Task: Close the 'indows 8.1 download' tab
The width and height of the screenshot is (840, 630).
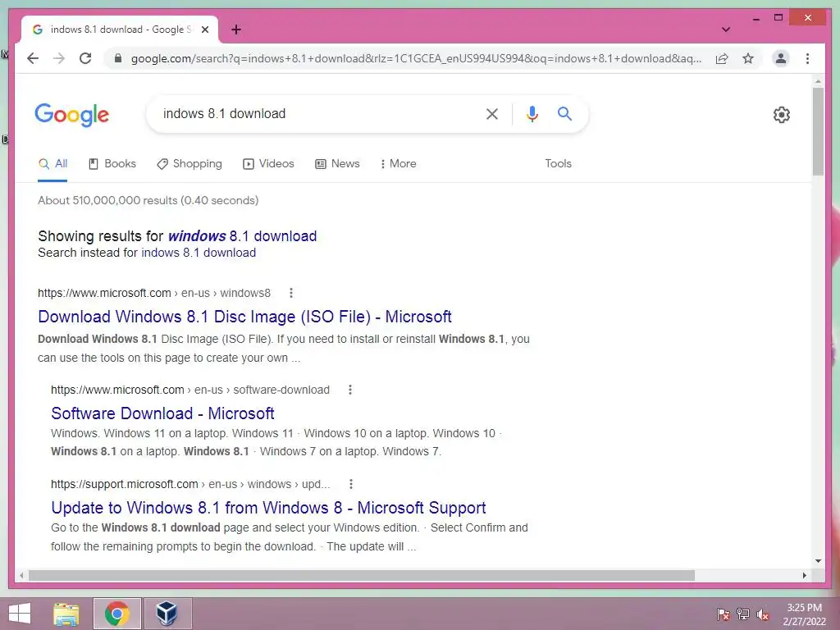Action: (204, 30)
